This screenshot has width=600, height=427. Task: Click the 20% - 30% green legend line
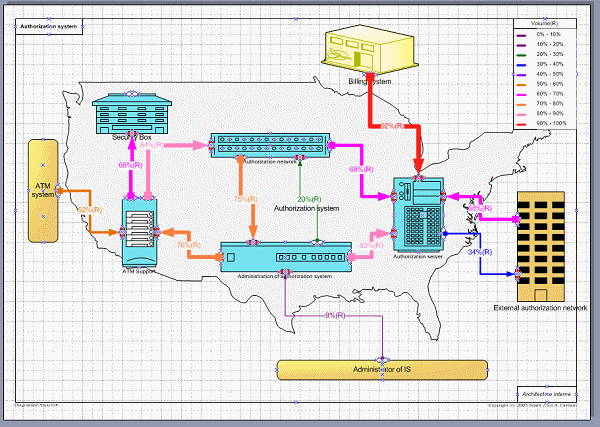point(521,55)
